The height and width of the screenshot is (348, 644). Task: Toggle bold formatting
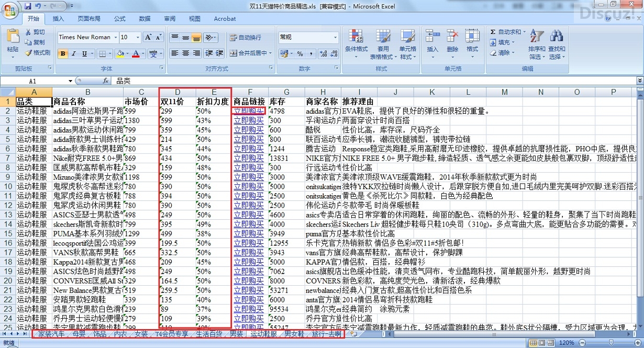click(63, 53)
